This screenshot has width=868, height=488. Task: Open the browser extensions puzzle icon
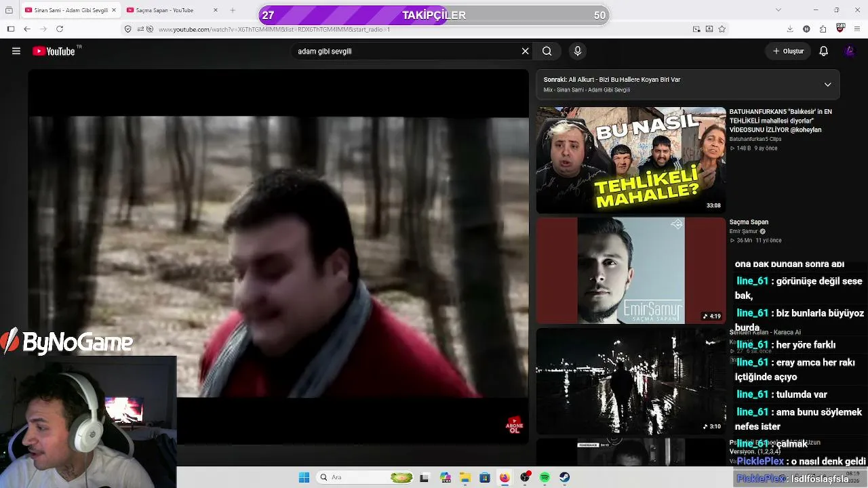click(x=823, y=29)
